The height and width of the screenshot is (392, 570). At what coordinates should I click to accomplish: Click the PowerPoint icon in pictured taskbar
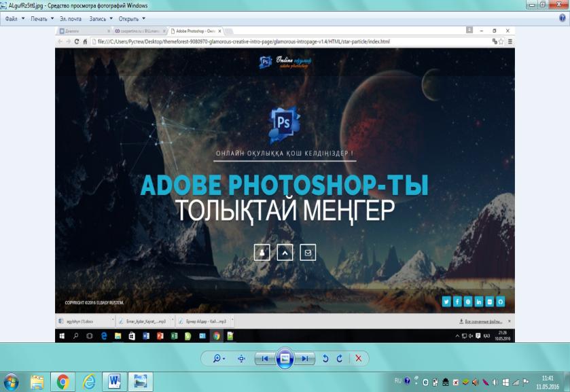pyautogui.click(x=160, y=336)
